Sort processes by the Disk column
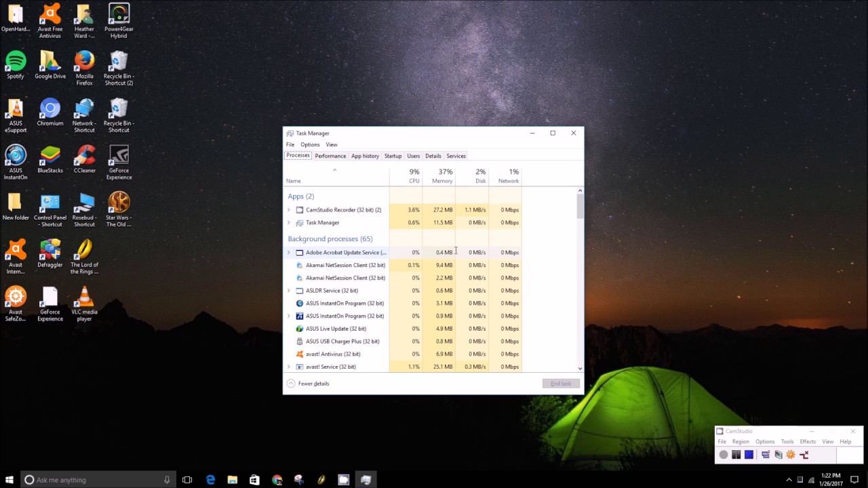 (x=472, y=176)
